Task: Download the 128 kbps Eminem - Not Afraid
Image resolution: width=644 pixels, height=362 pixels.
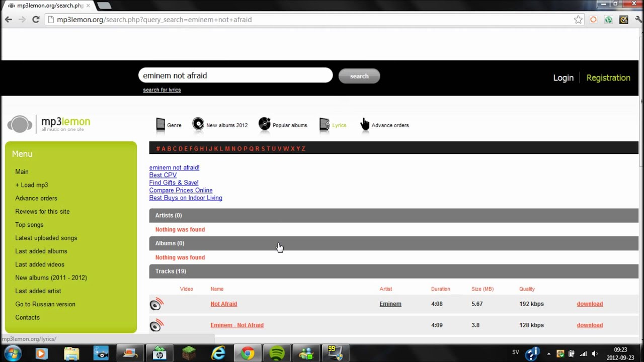Action: point(590,325)
